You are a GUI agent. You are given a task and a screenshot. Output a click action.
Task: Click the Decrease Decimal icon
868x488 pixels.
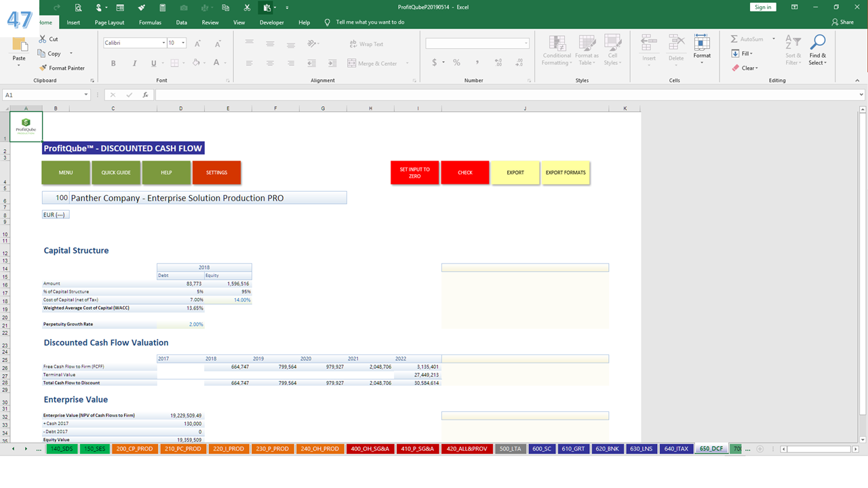click(x=519, y=62)
